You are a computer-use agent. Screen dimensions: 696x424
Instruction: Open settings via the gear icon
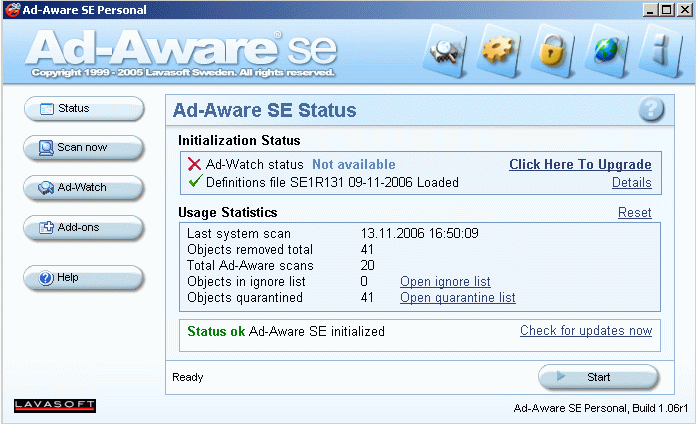(x=499, y=51)
